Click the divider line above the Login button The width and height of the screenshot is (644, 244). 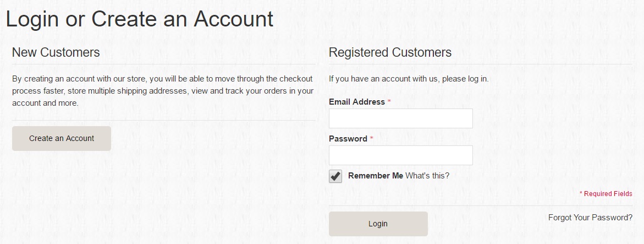(481, 205)
